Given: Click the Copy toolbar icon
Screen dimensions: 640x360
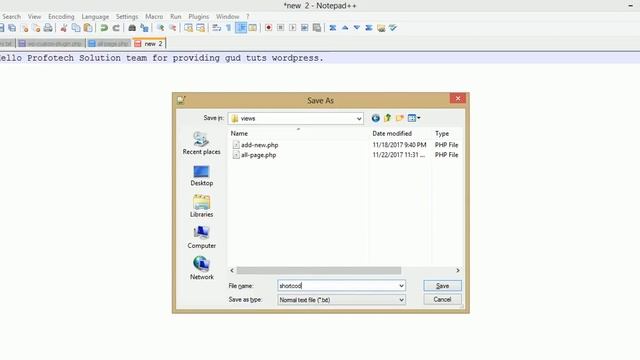Looking at the screenshot, I should [x=76, y=28].
